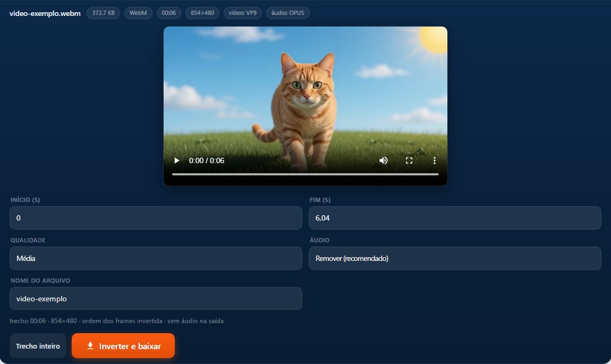The image size is (611, 364).
Task: Click the Fim (s) input field
Action: pos(455,218)
